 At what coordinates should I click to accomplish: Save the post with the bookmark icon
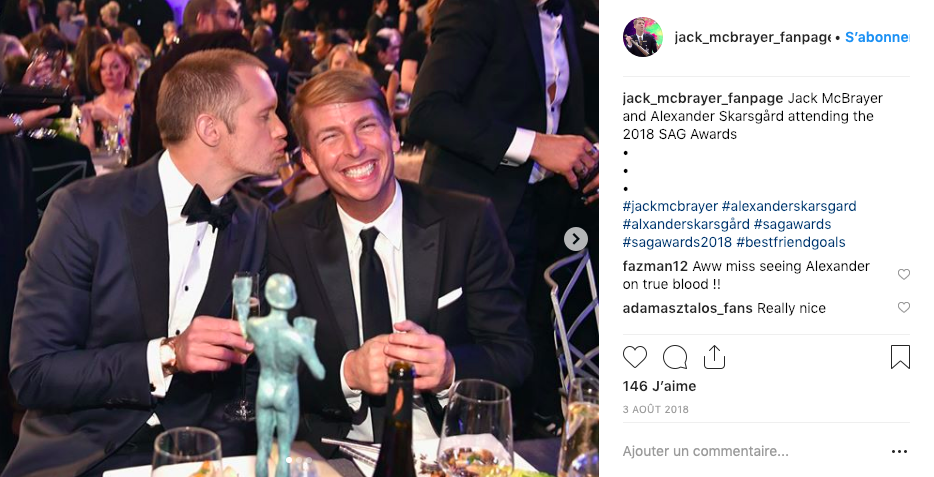[900, 357]
